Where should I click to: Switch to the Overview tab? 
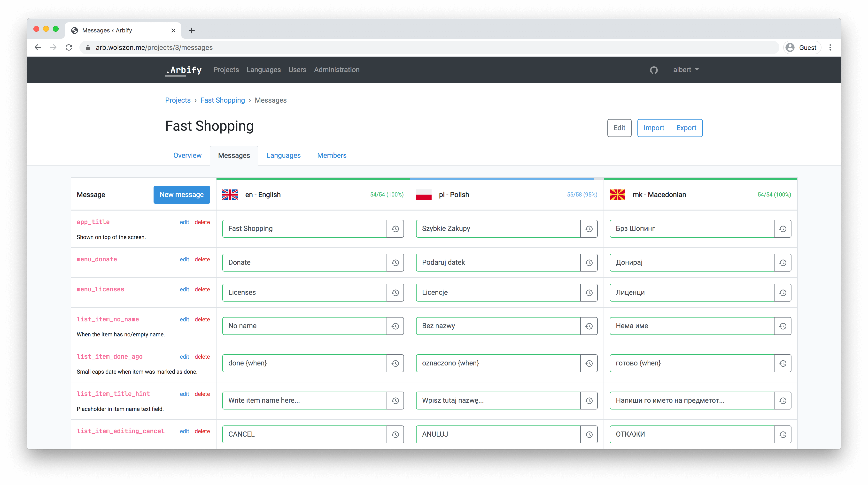pos(187,155)
